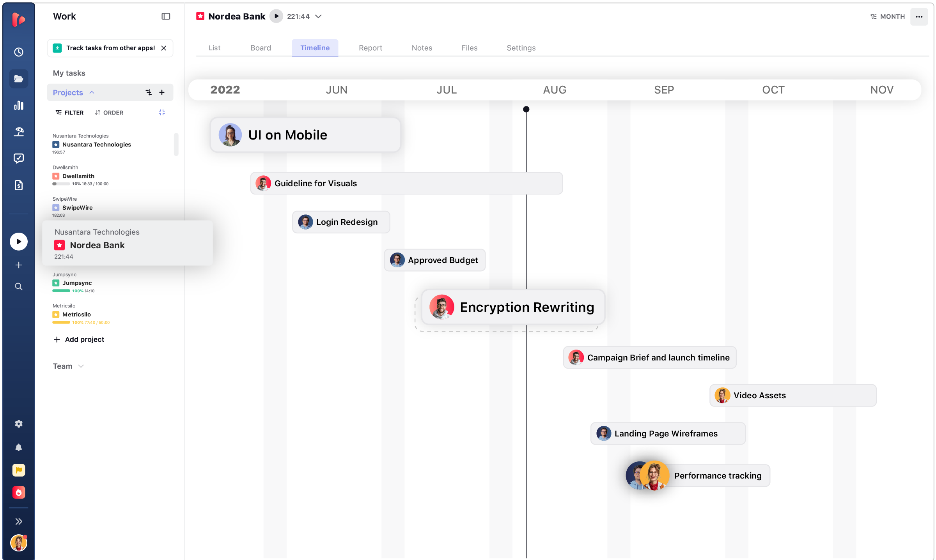Click the collapse-all arrows icon
936x560 pixels.
(x=162, y=112)
